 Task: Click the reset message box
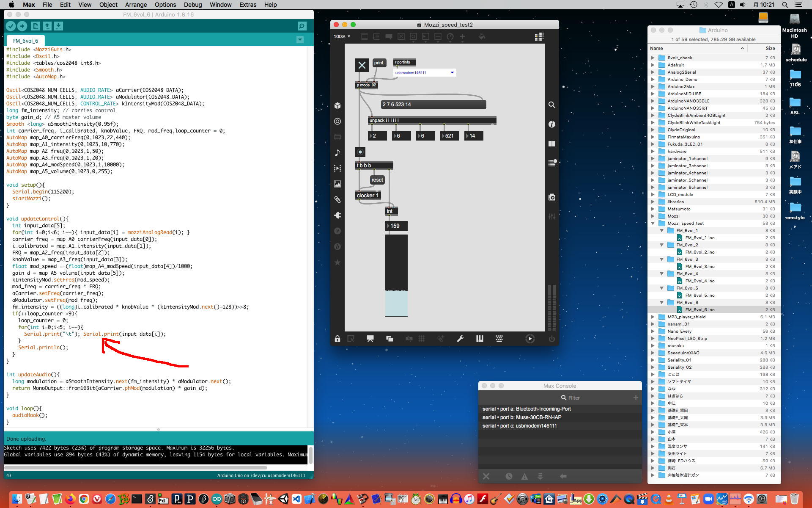(377, 180)
